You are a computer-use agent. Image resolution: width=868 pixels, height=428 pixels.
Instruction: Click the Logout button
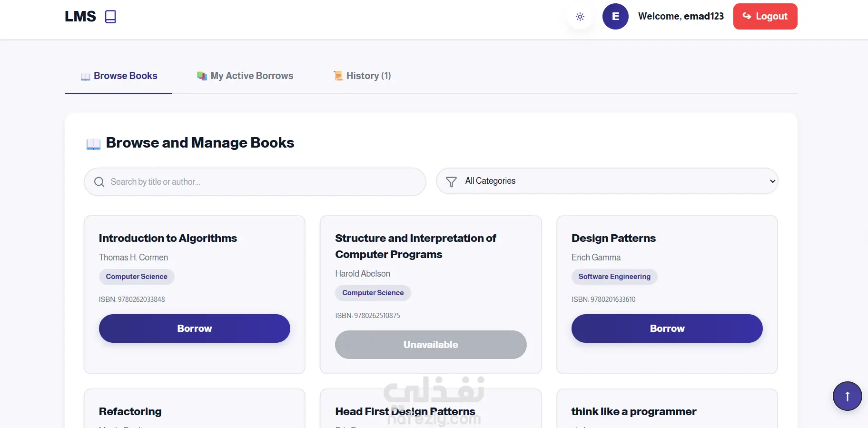click(x=765, y=17)
